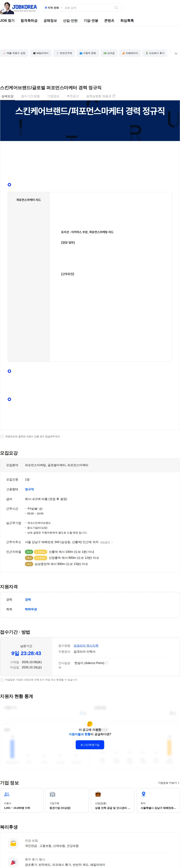Click the chevron next to 지도보기
Image resolution: width=180 pixels, height=868 pixels.
[112, 542]
